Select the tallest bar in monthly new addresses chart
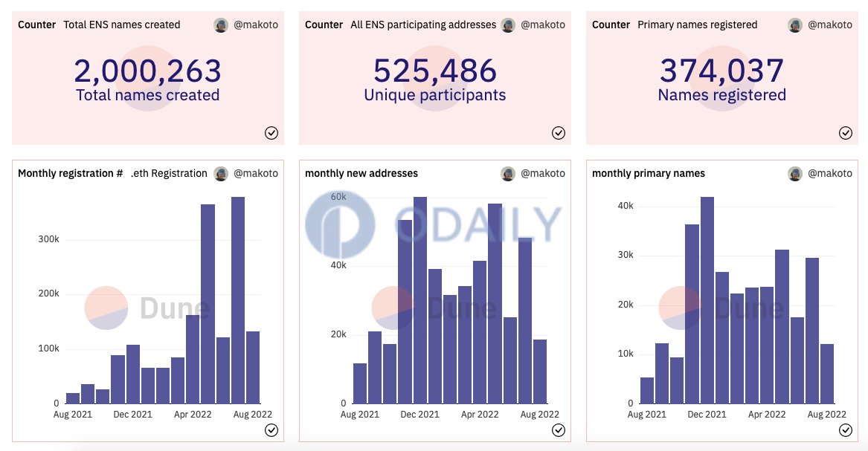Image resolution: width=868 pixels, height=451 pixels. point(420,300)
